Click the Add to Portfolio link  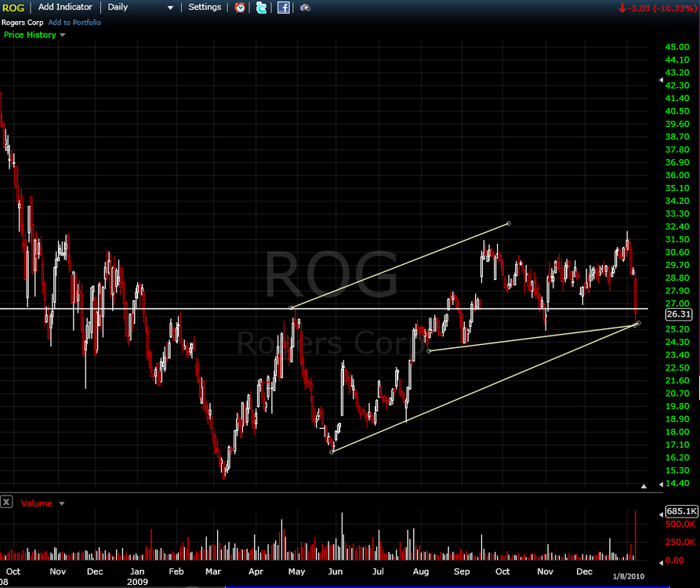(74, 22)
